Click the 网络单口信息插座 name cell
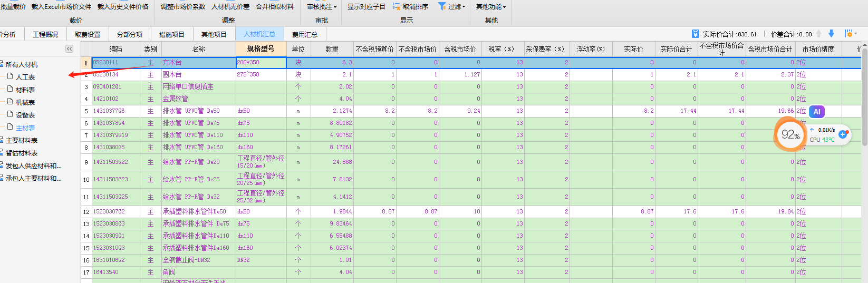Image resolution: width=868 pixels, height=283 pixels. 198,86
